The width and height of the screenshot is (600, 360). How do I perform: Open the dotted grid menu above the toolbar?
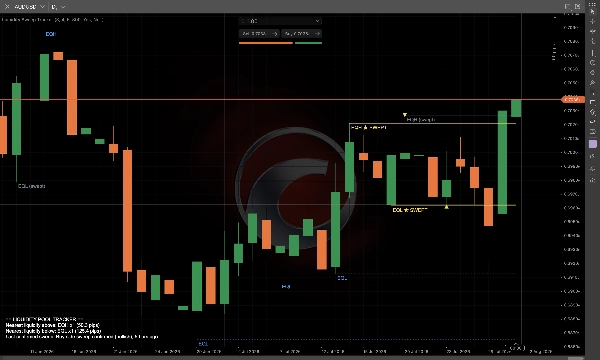point(593,4)
